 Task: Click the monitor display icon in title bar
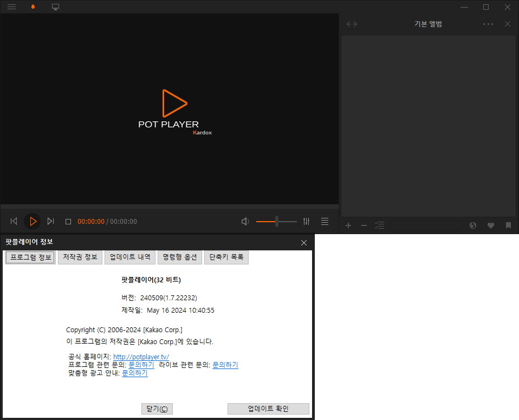[x=56, y=7]
